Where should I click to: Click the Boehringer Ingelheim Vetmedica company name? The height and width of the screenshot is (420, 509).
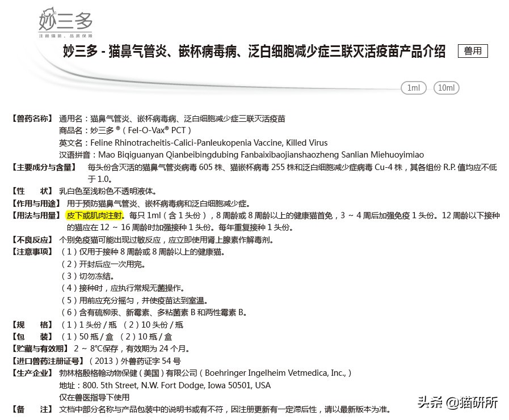205,374
